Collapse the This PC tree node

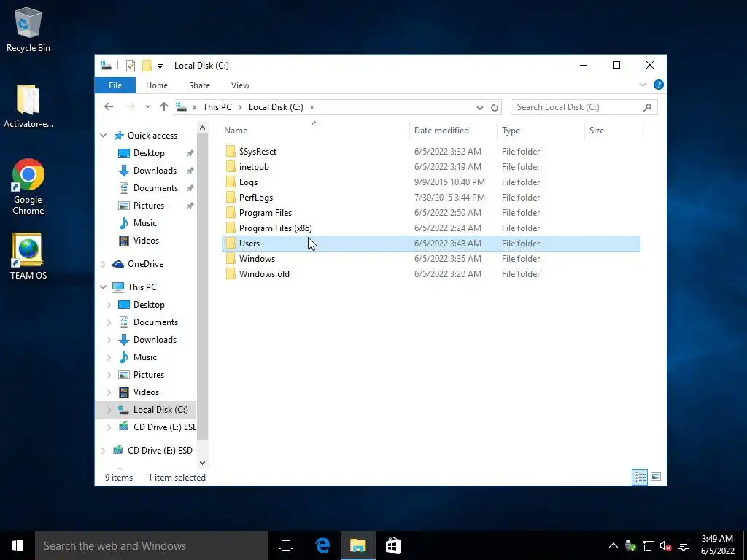104,287
